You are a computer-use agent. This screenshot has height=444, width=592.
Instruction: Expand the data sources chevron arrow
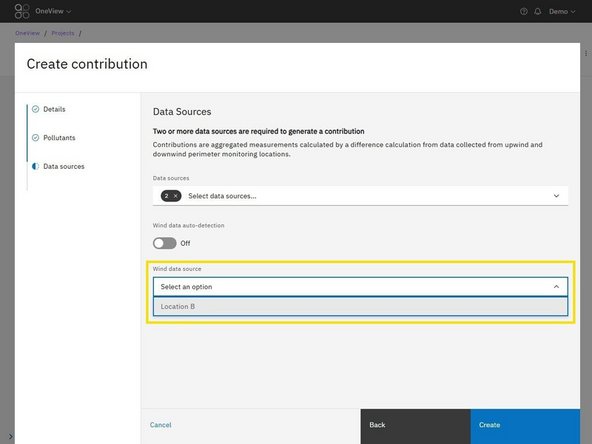pos(557,196)
